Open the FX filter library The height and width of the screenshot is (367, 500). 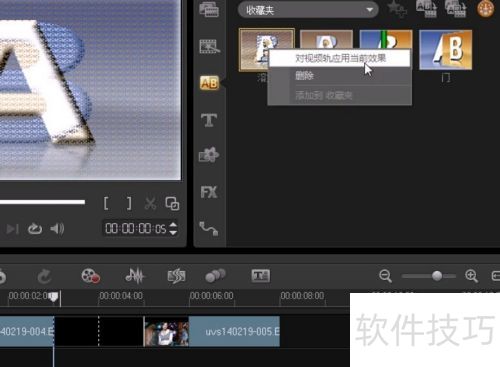coord(209,192)
